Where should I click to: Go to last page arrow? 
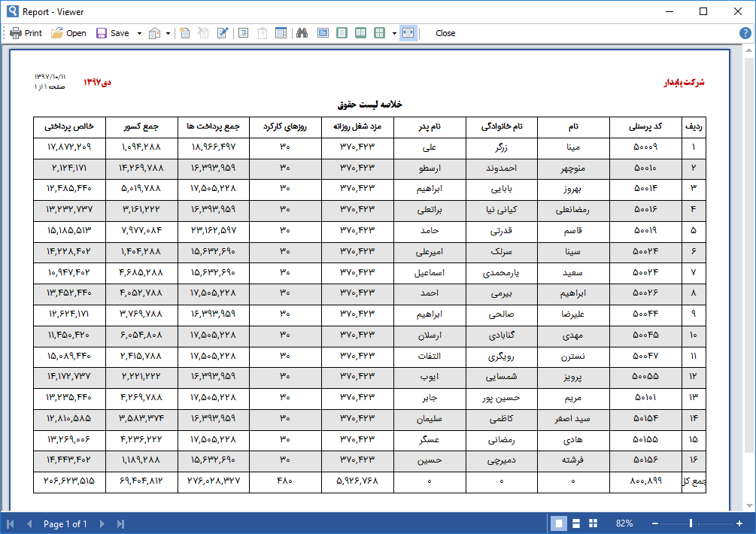pos(120,524)
